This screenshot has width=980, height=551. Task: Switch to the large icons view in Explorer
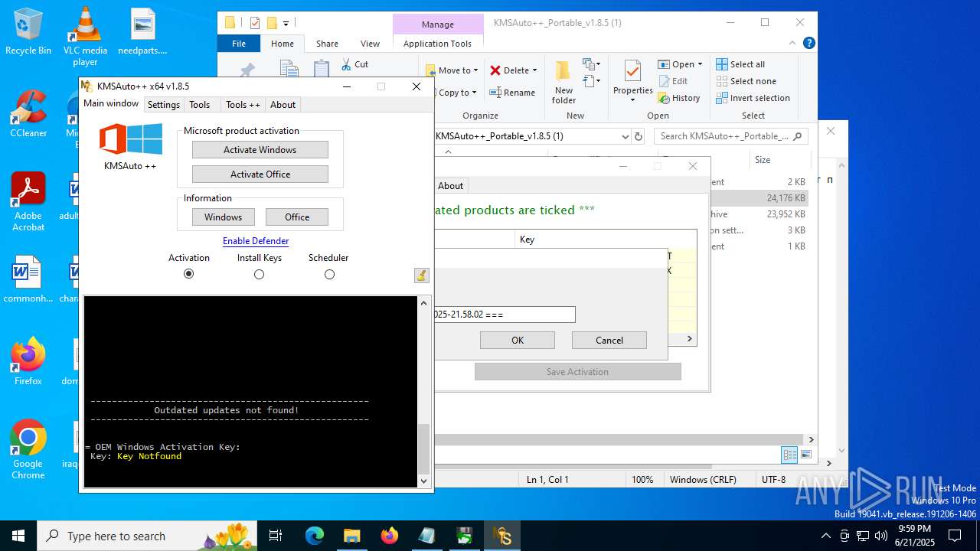click(805, 455)
